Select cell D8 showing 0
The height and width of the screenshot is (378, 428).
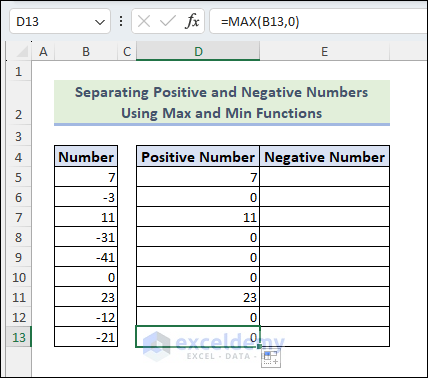pos(198,237)
